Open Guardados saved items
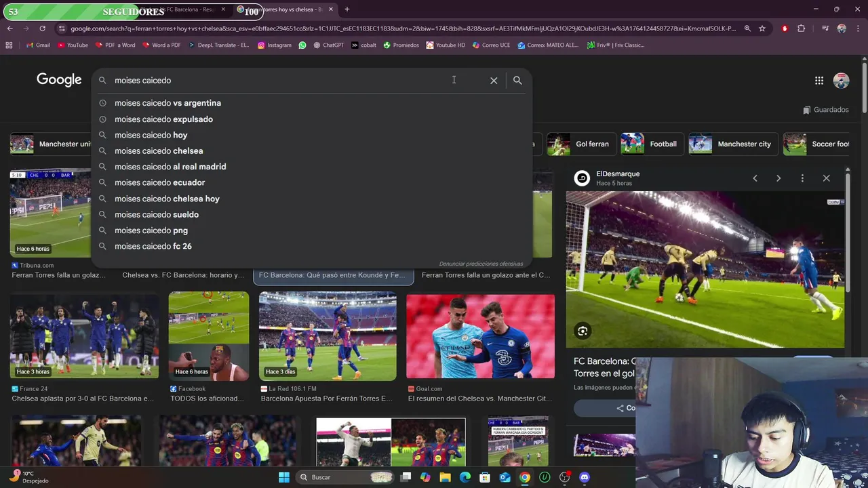Image resolution: width=868 pixels, height=488 pixels. click(x=826, y=110)
